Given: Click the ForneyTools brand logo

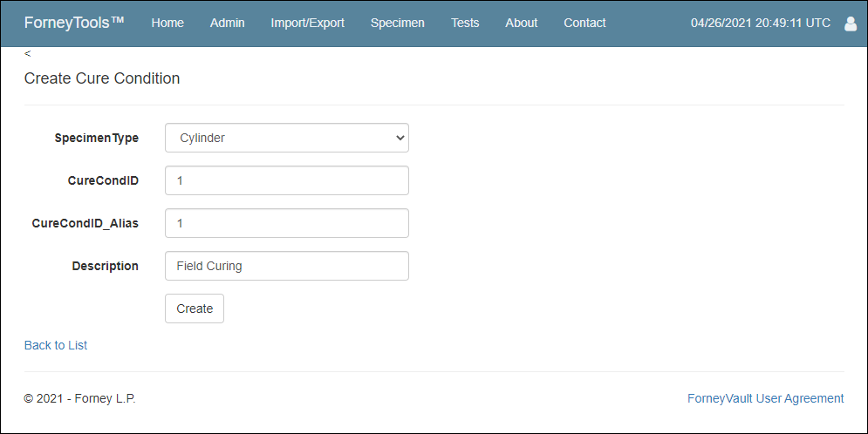Looking at the screenshot, I should [73, 23].
